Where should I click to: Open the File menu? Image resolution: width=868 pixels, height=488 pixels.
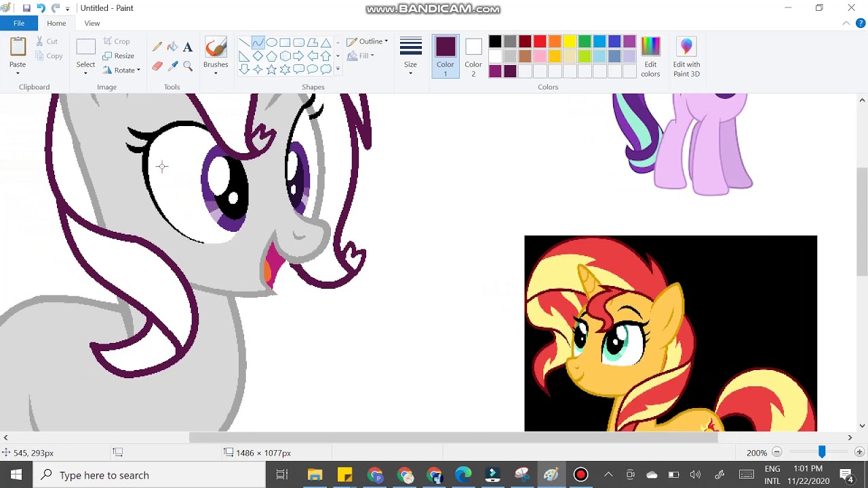pos(19,23)
